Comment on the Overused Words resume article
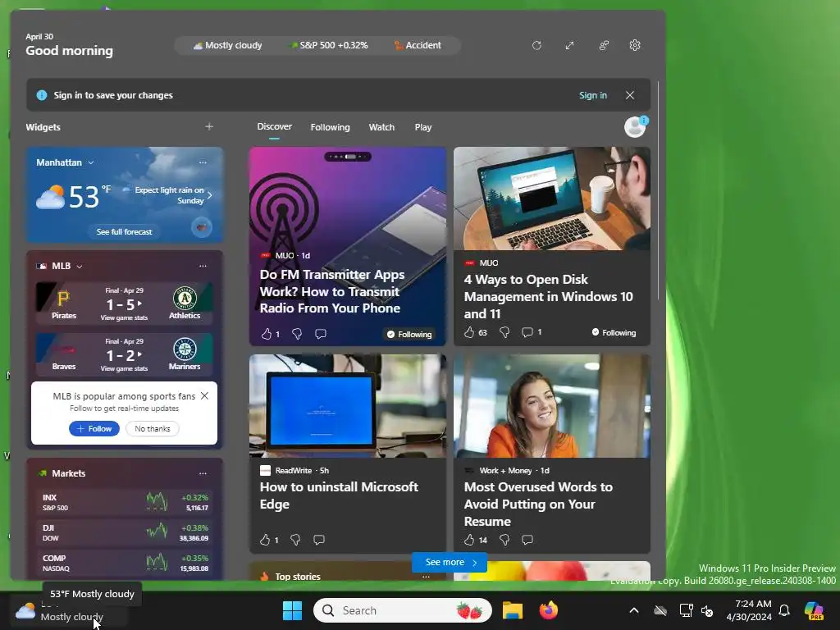The width and height of the screenshot is (840, 630). 527,540
